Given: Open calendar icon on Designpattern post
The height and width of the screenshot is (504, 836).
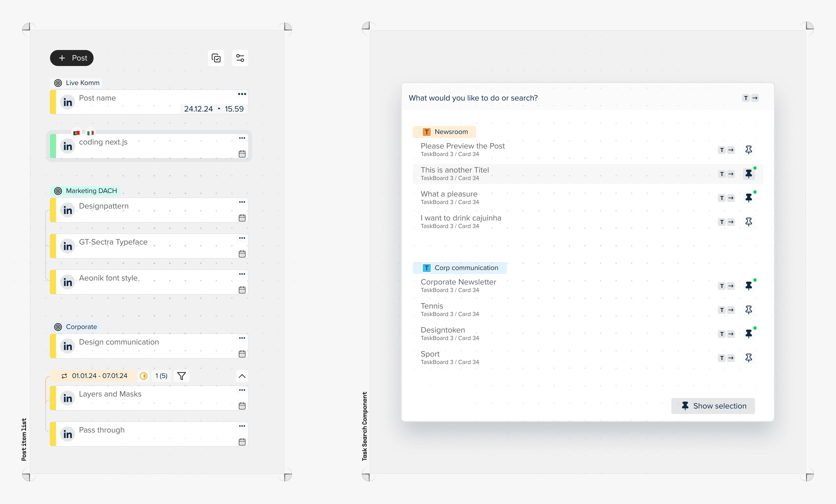Looking at the screenshot, I should 242,218.
